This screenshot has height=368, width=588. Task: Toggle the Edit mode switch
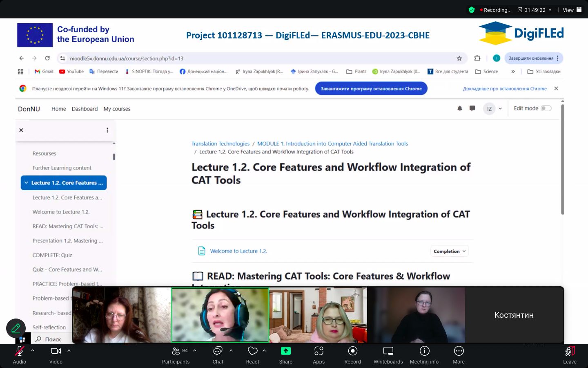click(546, 108)
